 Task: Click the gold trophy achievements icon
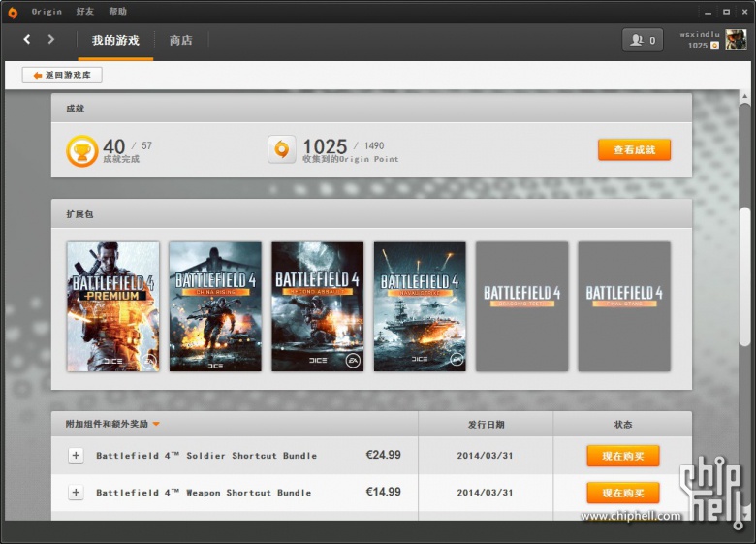82,151
